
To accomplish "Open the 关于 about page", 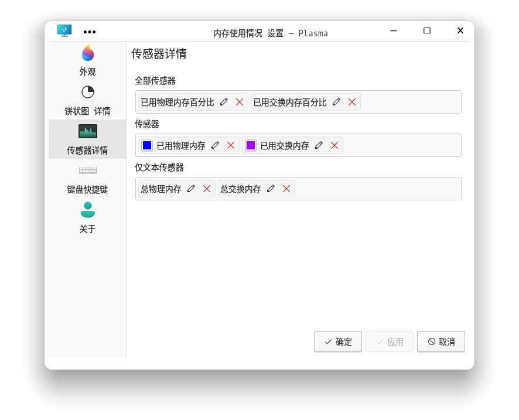I will point(87,218).
